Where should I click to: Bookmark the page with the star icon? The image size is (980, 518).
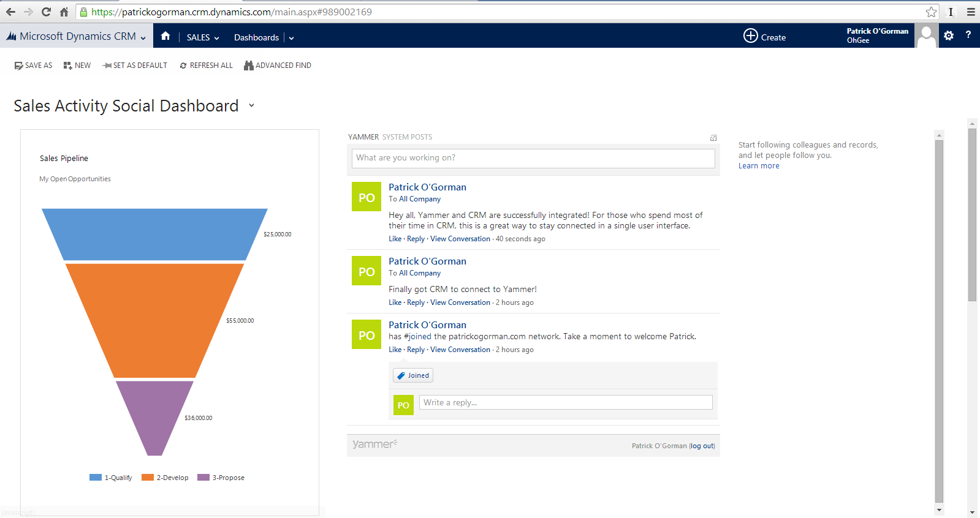tap(931, 12)
